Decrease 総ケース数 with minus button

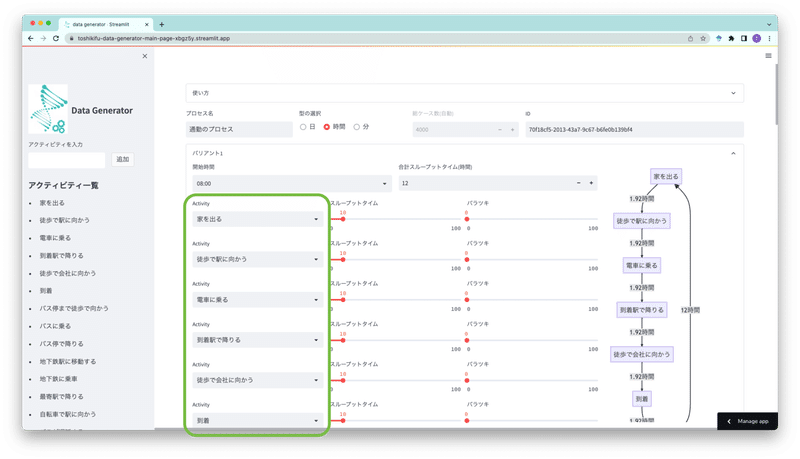pos(500,130)
